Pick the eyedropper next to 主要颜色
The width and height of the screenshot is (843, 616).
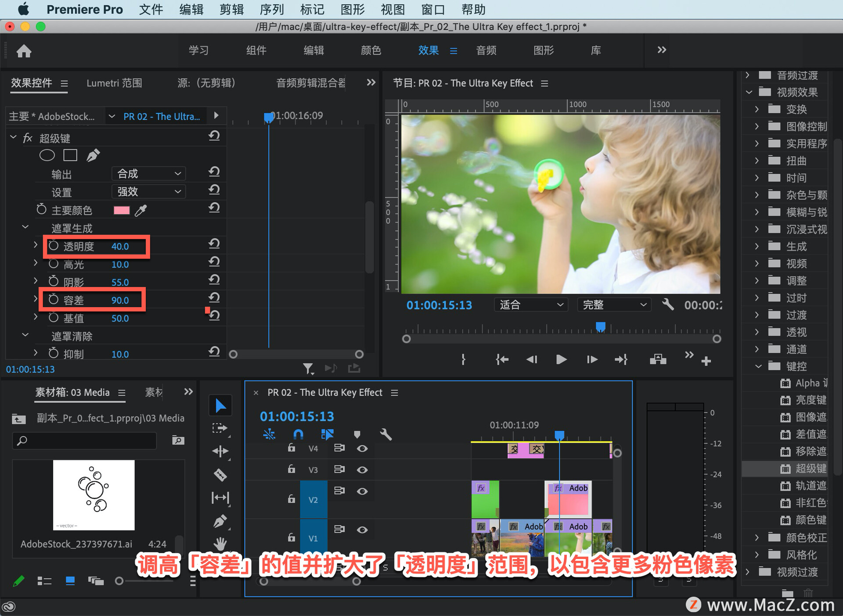pyautogui.click(x=140, y=211)
